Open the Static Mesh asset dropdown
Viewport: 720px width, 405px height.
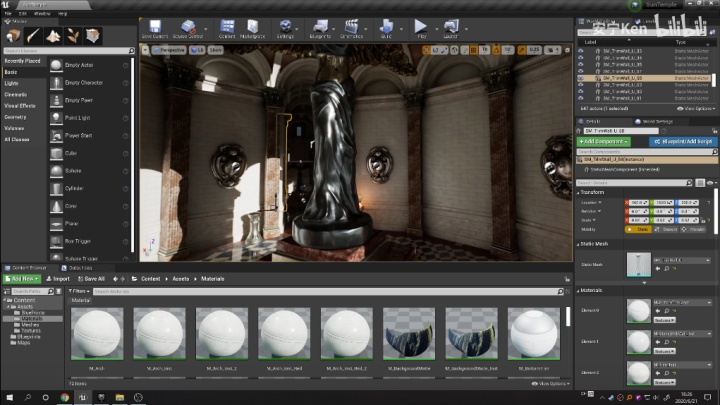[682, 260]
